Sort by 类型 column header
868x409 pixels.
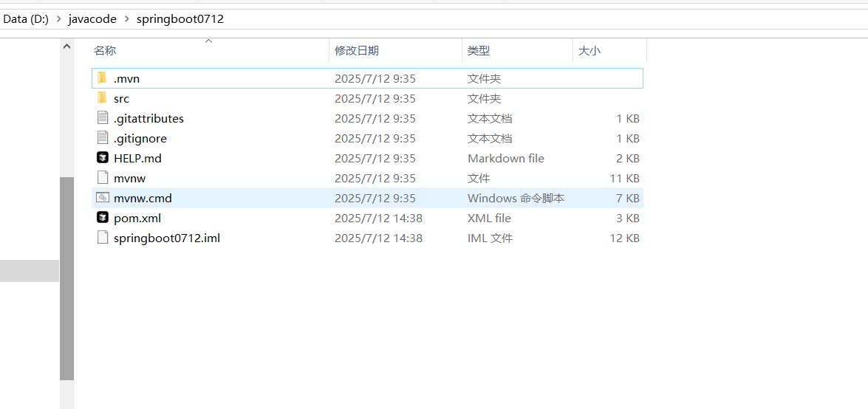[479, 51]
